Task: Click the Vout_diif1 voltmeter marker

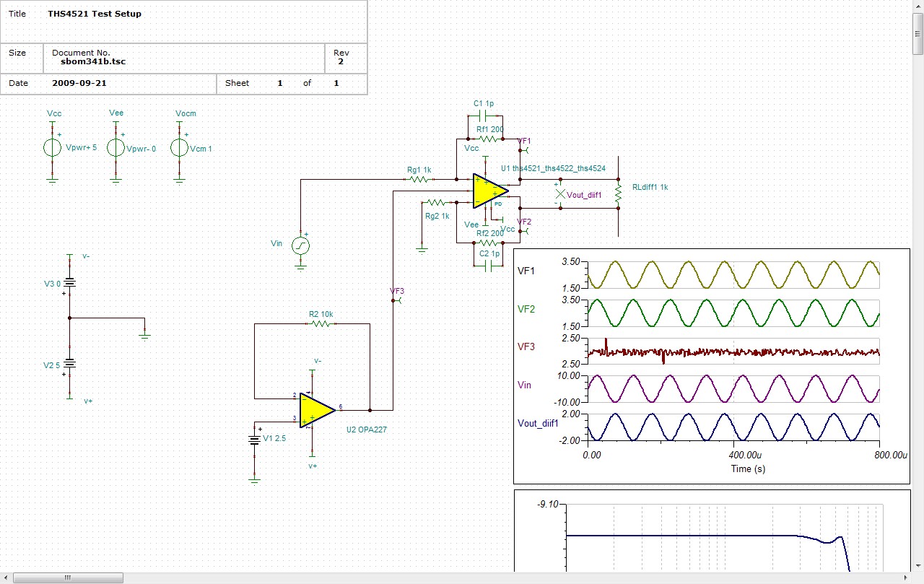Action: tap(560, 195)
